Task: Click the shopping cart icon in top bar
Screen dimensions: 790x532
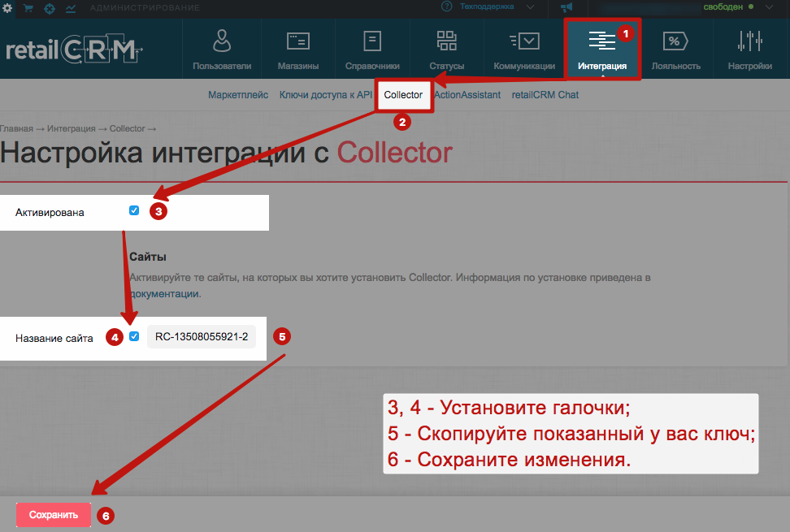Action: [28, 8]
